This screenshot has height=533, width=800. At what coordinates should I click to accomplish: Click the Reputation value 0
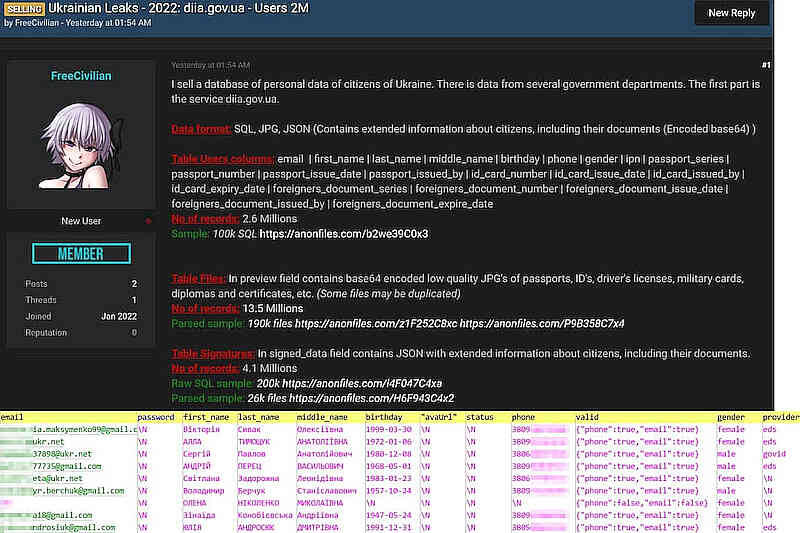134,333
